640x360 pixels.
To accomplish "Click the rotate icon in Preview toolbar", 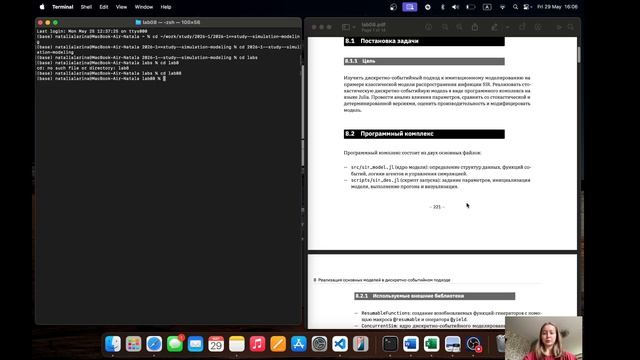I will (522, 27).
